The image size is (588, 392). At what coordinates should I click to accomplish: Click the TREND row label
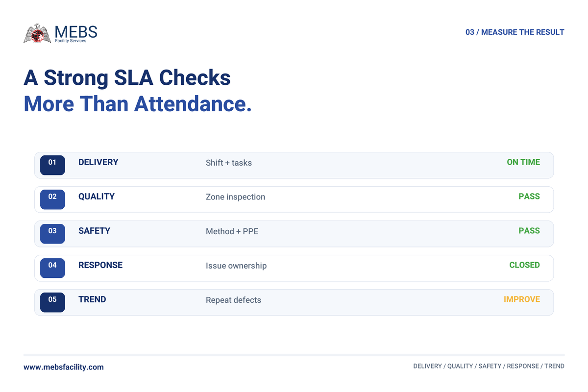[x=92, y=299]
